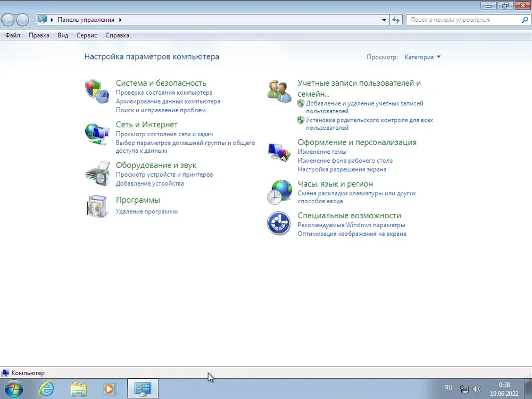532x399 pixels.
Task: Open System and Security shield icon
Action: 97,91
